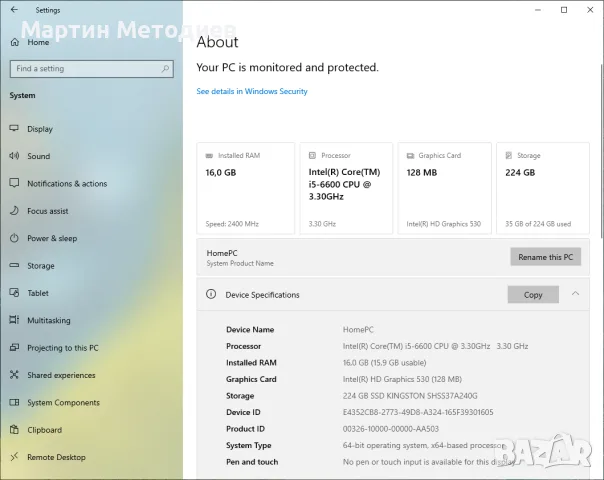
Task: Collapse the Device Specifications section
Action: point(575,294)
